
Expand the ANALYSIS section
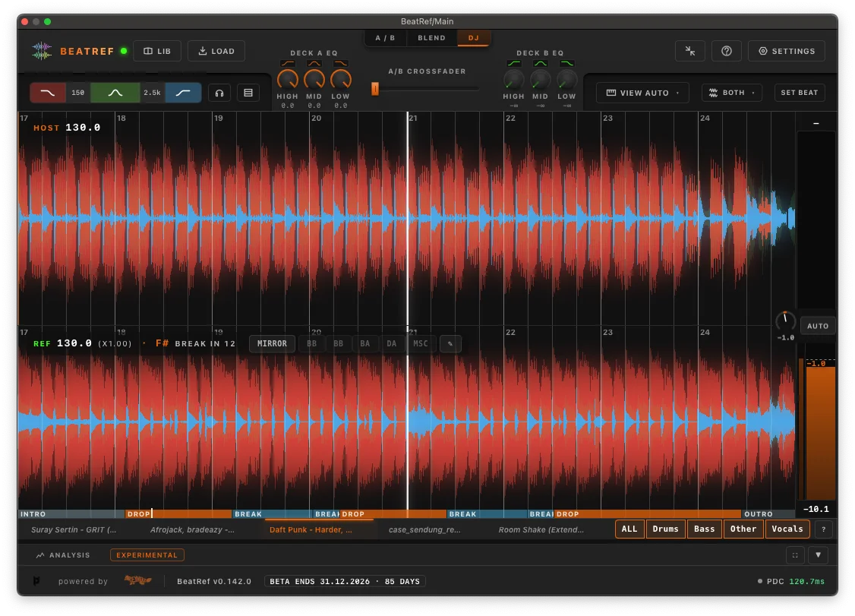coord(63,555)
